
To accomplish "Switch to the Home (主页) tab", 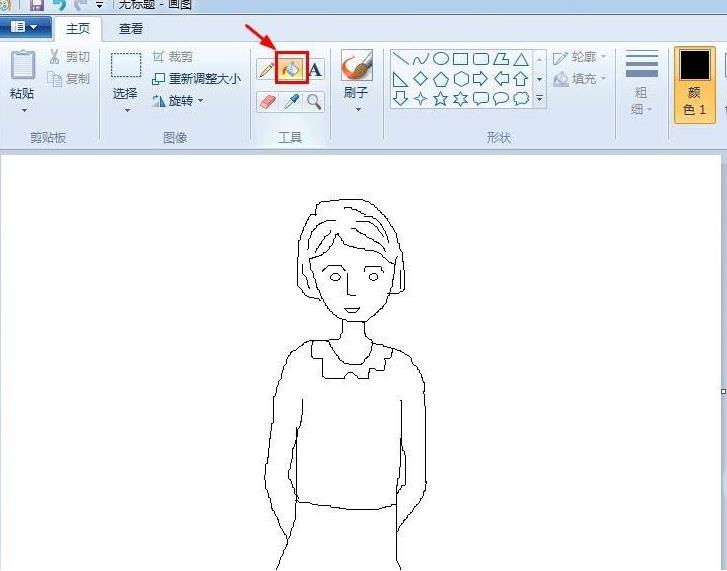I will (77, 29).
